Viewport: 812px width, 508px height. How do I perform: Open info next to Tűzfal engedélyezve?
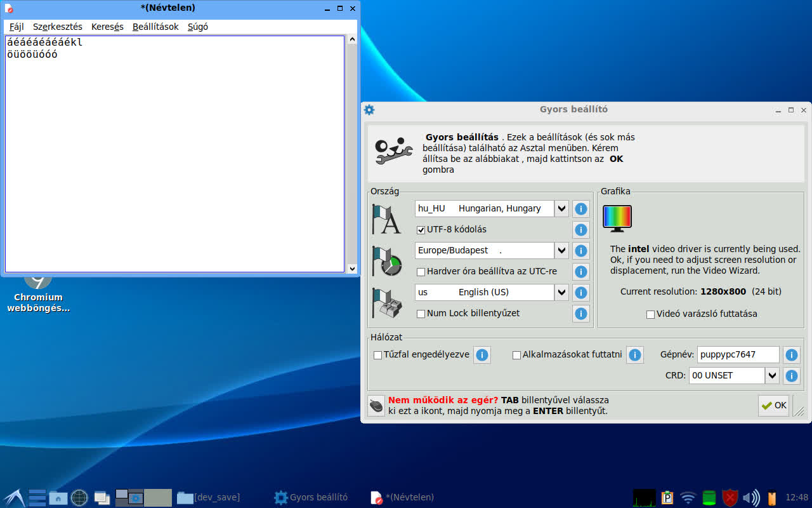point(482,355)
